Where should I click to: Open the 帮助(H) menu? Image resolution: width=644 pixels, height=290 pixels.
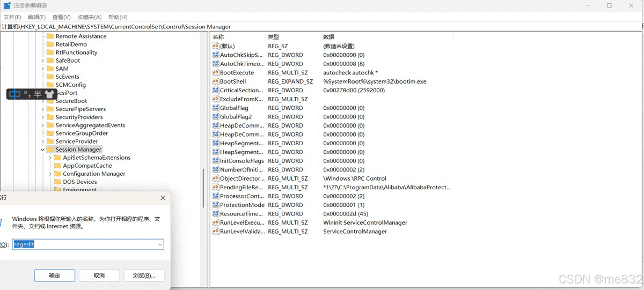118,17
